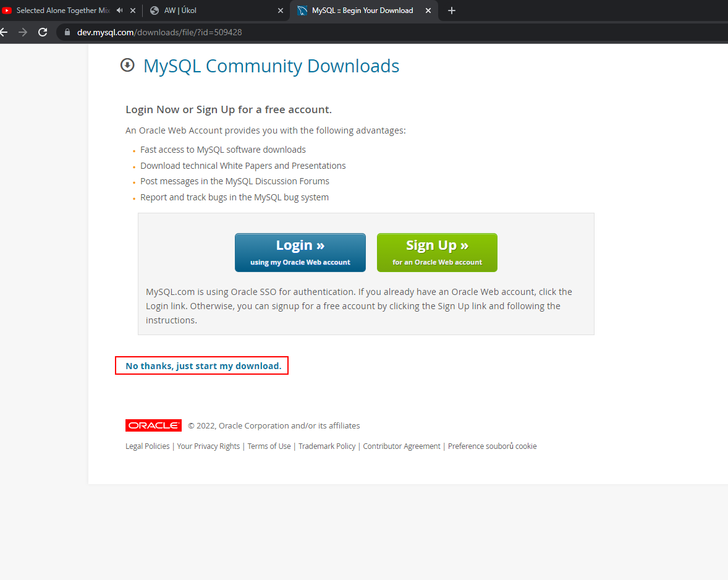
Task: Go forward to the next page
Action: [x=23, y=32]
